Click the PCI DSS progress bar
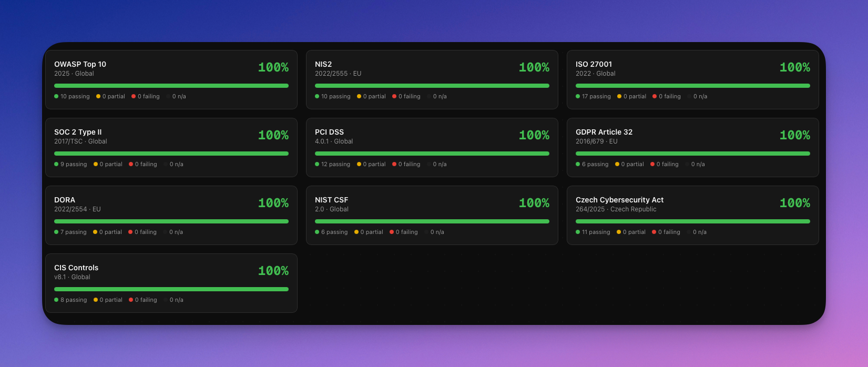Screen dimensions: 868x367 coord(432,154)
